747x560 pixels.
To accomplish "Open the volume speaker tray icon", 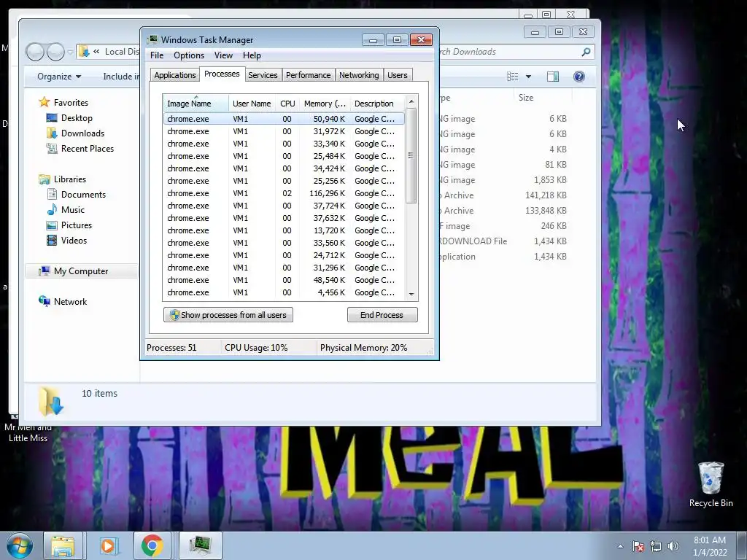I will click(673, 546).
